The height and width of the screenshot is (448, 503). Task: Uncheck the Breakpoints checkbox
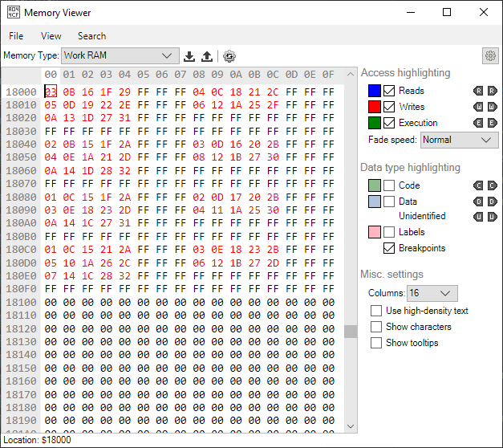[x=389, y=248]
